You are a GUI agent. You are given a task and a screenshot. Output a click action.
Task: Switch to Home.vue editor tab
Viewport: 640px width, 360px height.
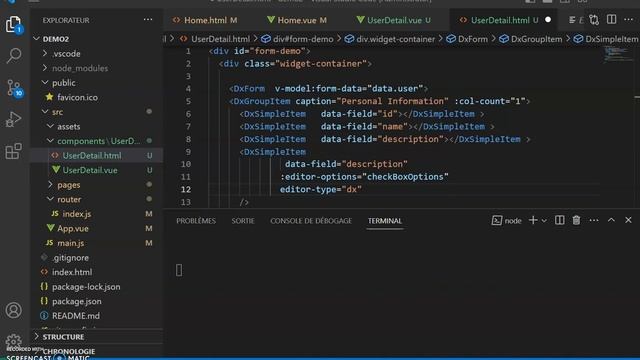coord(297,20)
